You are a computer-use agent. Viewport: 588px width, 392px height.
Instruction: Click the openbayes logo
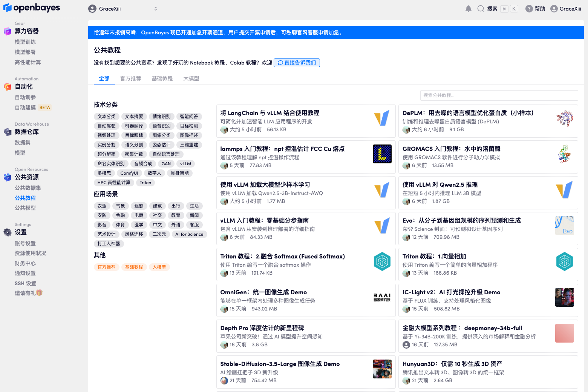pos(32,8)
